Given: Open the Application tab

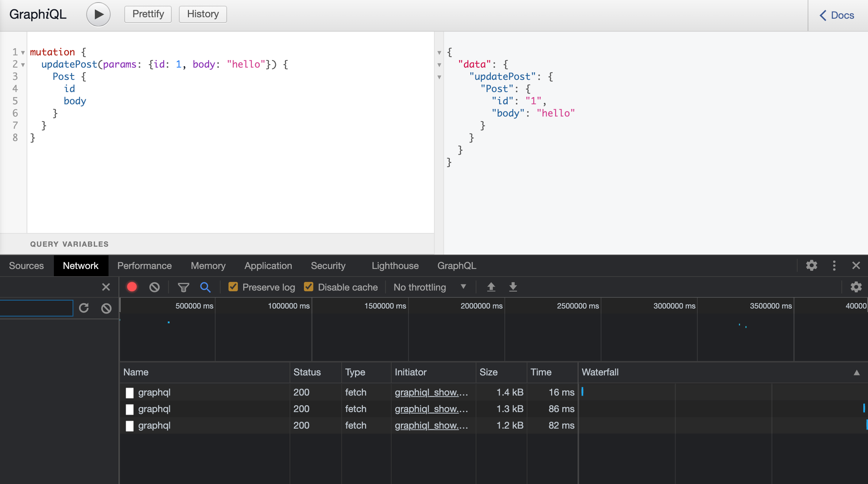Looking at the screenshot, I should point(268,266).
